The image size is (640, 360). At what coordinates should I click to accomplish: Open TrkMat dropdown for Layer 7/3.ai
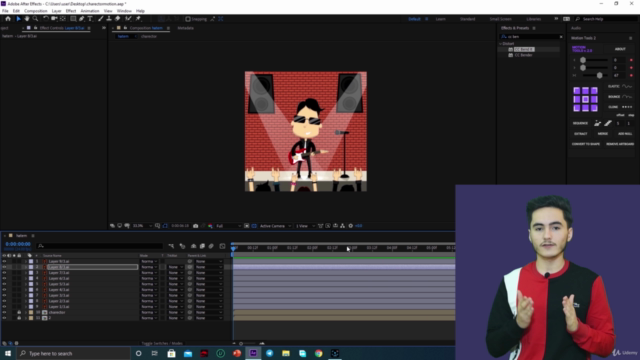click(176, 273)
